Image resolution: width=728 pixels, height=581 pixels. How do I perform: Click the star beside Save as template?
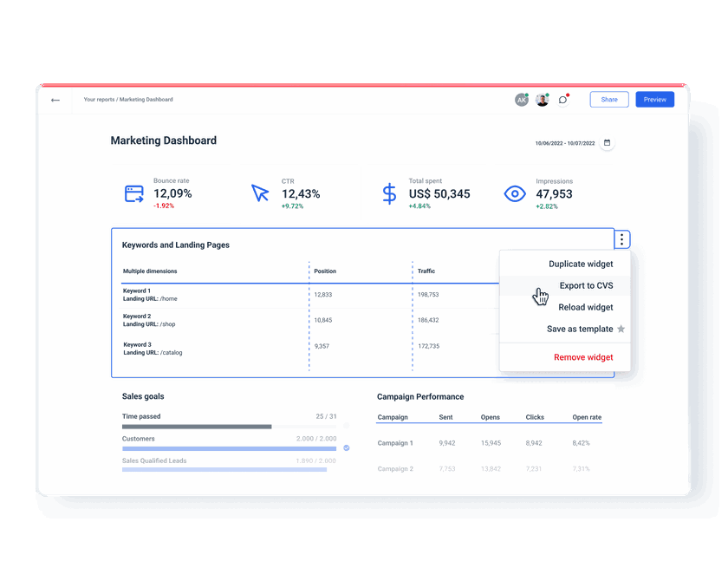pyautogui.click(x=622, y=329)
